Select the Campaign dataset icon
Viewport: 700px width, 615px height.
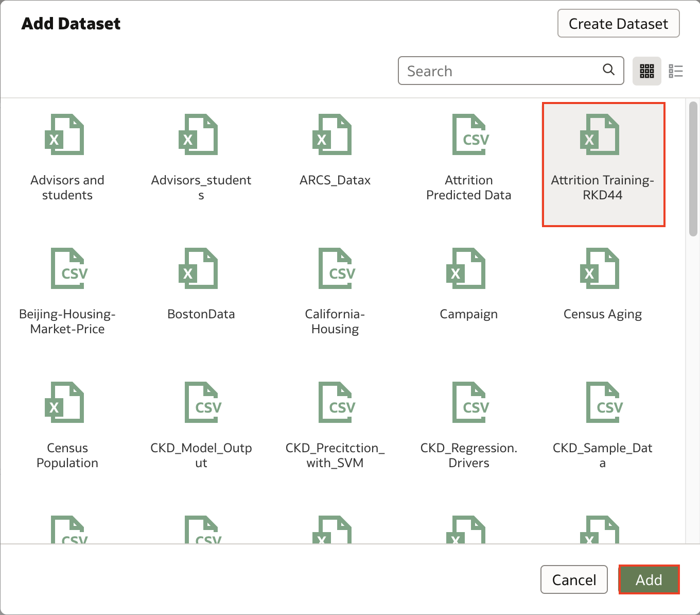[466, 269]
